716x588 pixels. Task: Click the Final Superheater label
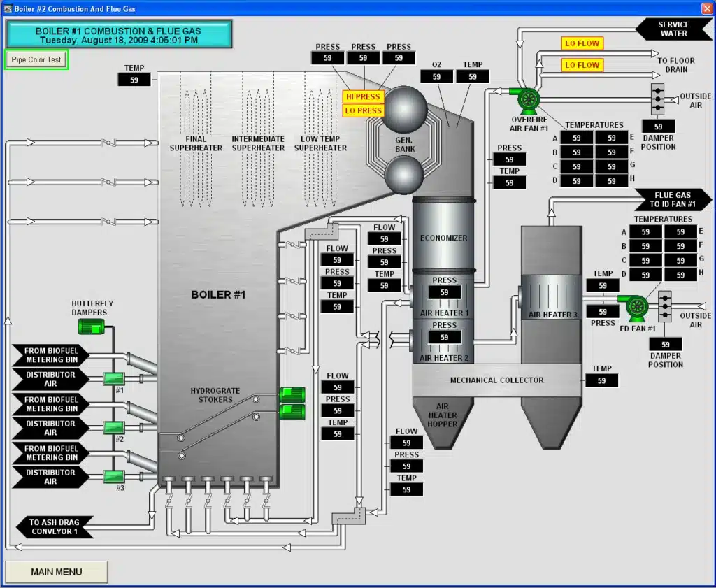(x=196, y=143)
